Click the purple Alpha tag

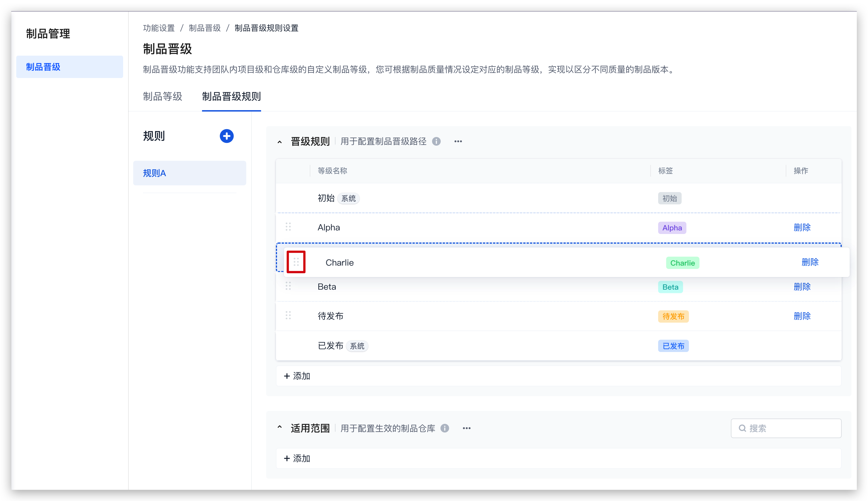click(672, 228)
